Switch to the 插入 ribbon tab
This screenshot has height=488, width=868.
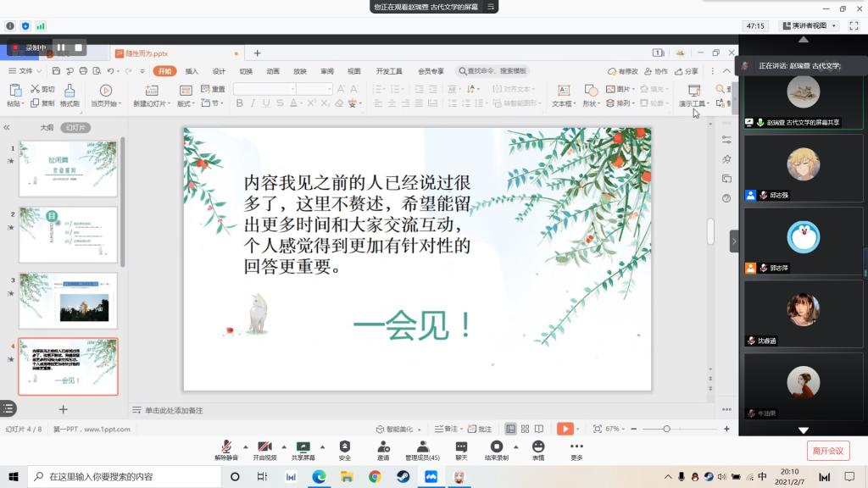click(192, 71)
